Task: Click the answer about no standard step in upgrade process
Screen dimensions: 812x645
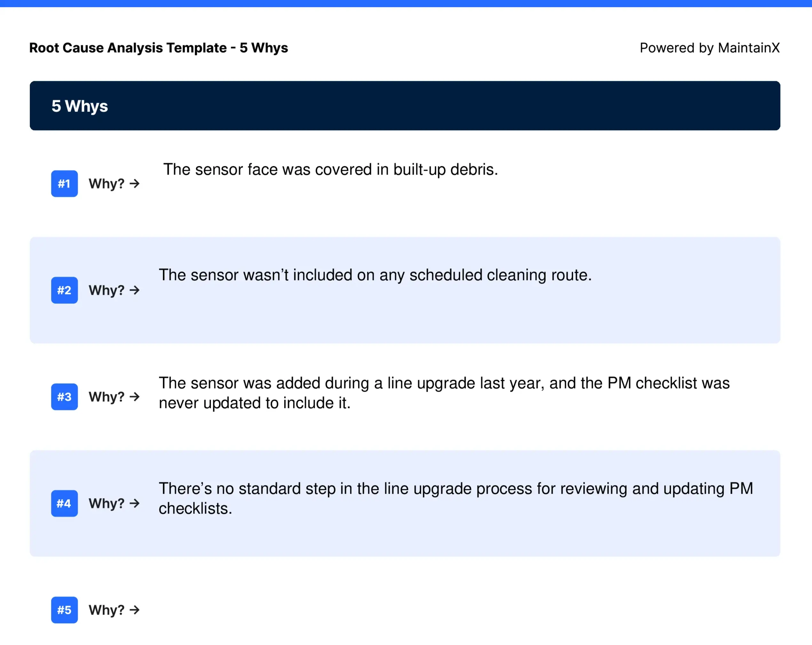Action: [456, 499]
